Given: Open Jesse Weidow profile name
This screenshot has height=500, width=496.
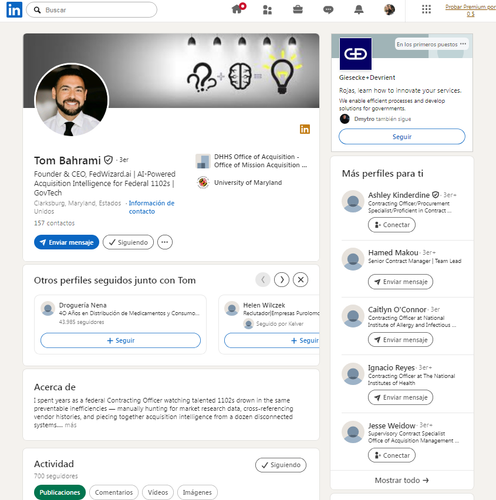Looking at the screenshot, I should click(x=392, y=426).
